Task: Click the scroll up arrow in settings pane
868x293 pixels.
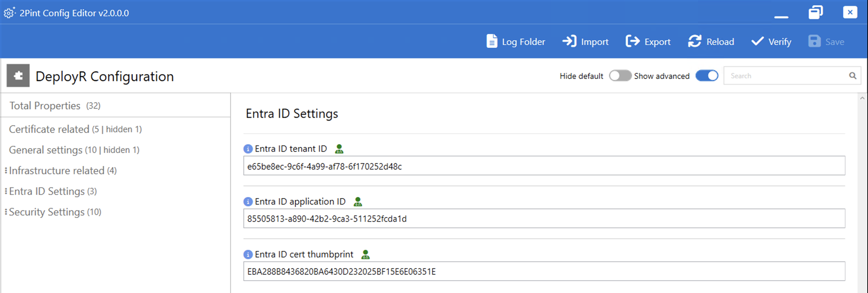Action: click(862, 99)
